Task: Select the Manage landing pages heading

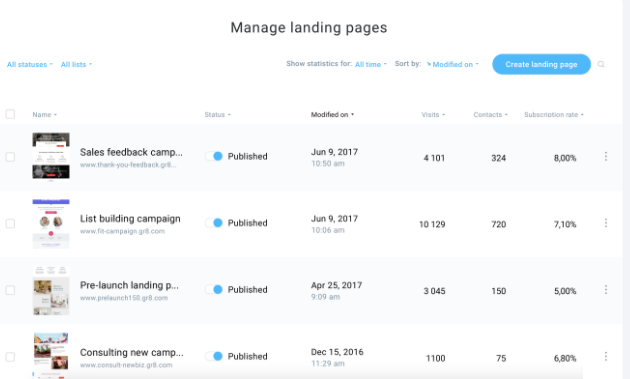Action: (x=309, y=28)
